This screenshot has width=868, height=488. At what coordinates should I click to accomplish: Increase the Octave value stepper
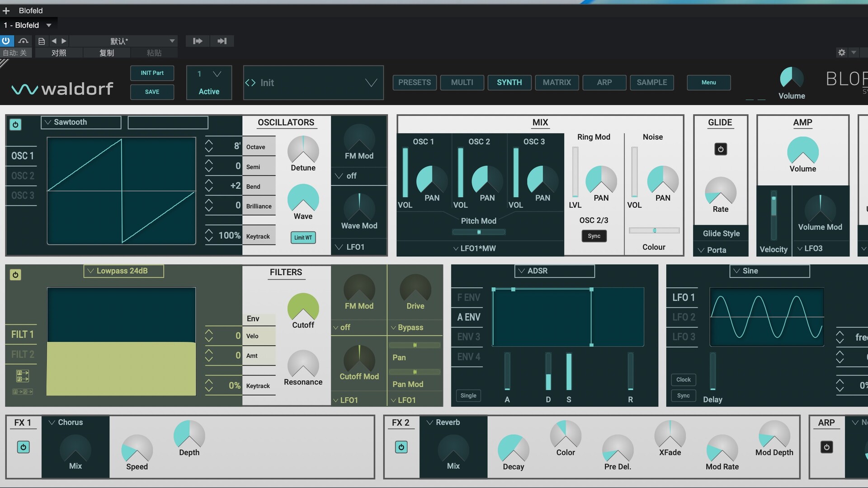[209, 142]
